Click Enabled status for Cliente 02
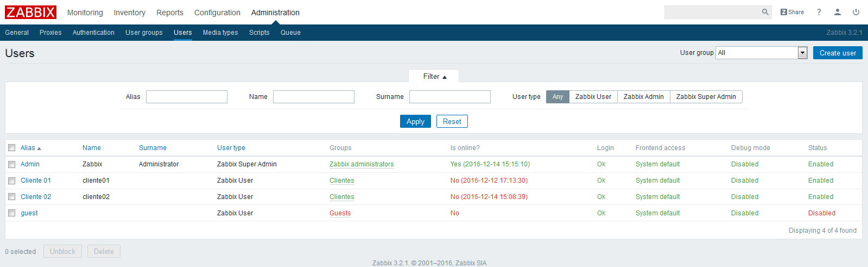The height and width of the screenshot is (267, 868). pyautogui.click(x=821, y=197)
